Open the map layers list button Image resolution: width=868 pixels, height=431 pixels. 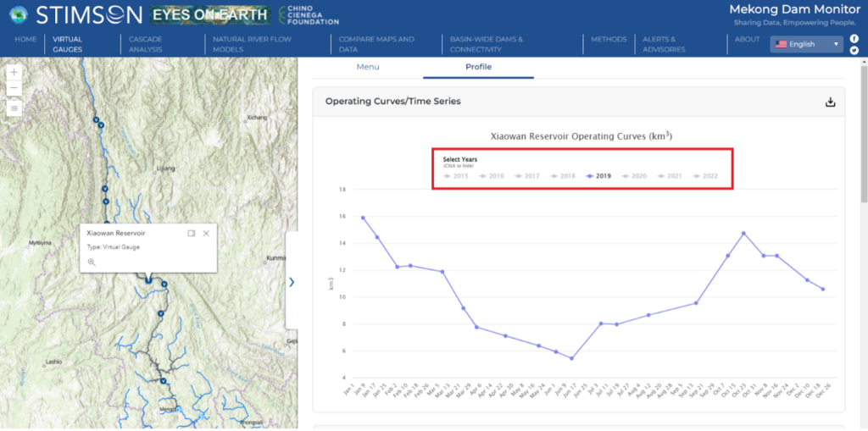coord(14,108)
